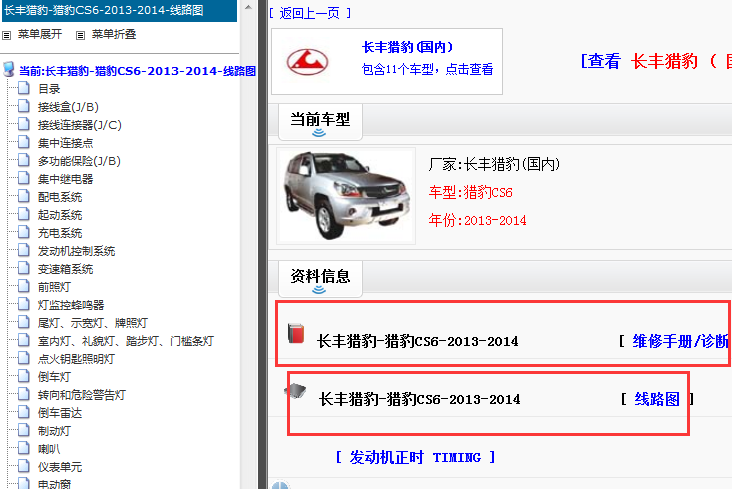
Task: Click the page icon next to 灯监控蜂鸣器
Action: tap(24, 304)
